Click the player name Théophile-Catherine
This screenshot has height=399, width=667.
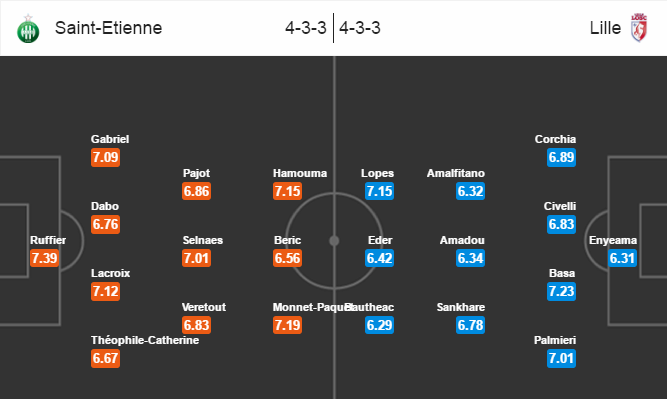(x=145, y=340)
